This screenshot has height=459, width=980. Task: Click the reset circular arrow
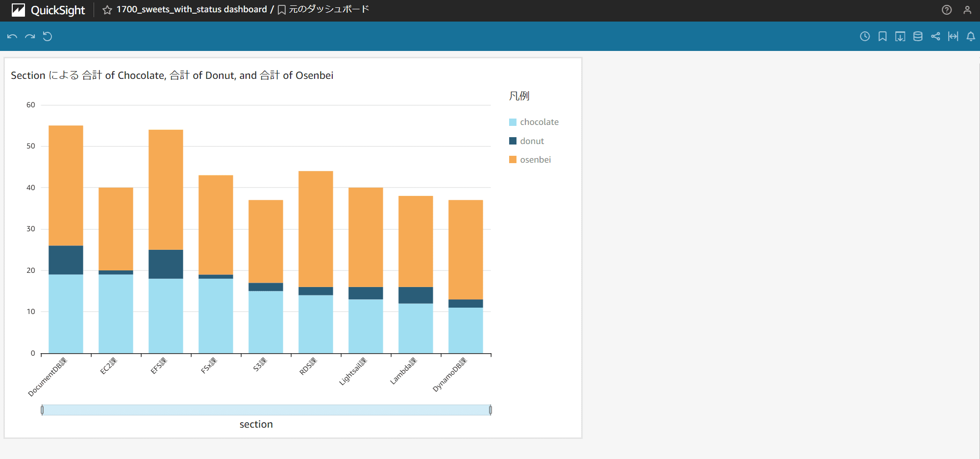48,36
